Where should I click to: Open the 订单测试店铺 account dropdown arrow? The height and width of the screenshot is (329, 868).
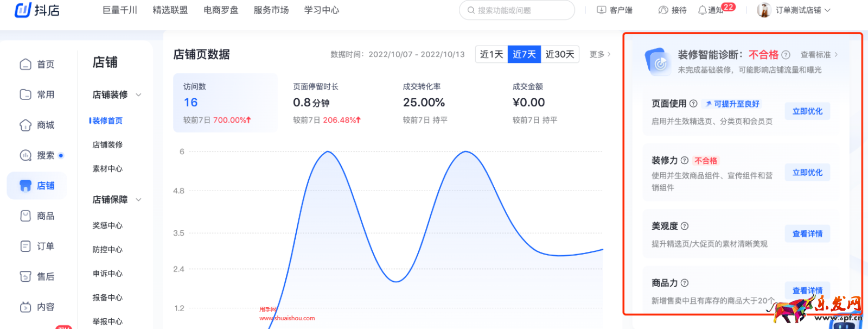[827, 10]
